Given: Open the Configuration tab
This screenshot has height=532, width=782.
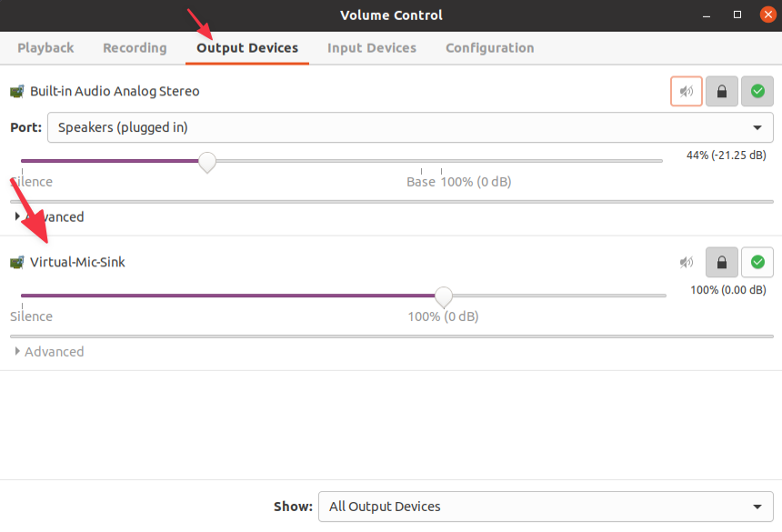Looking at the screenshot, I should (x=489, y=48).
